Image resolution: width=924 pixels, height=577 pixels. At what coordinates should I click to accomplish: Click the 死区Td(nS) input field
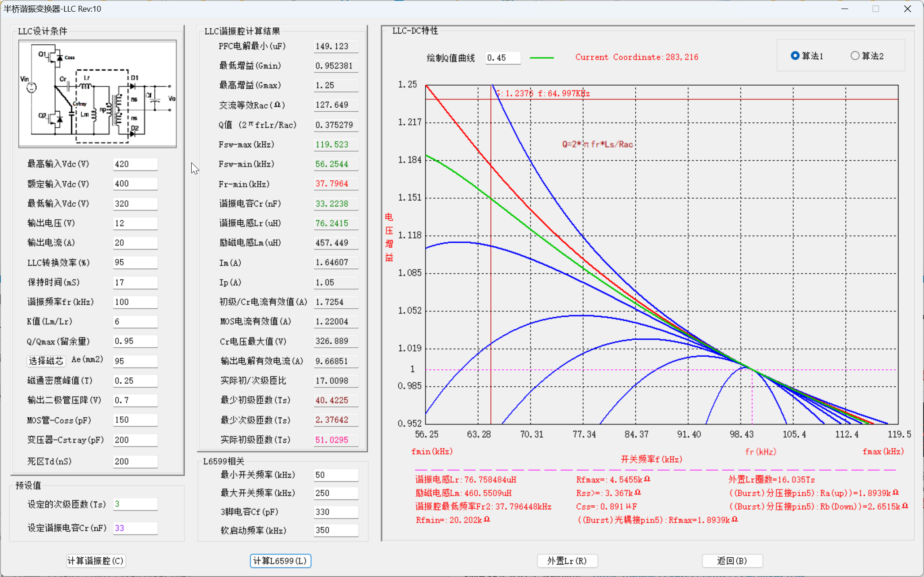(135, 461)
